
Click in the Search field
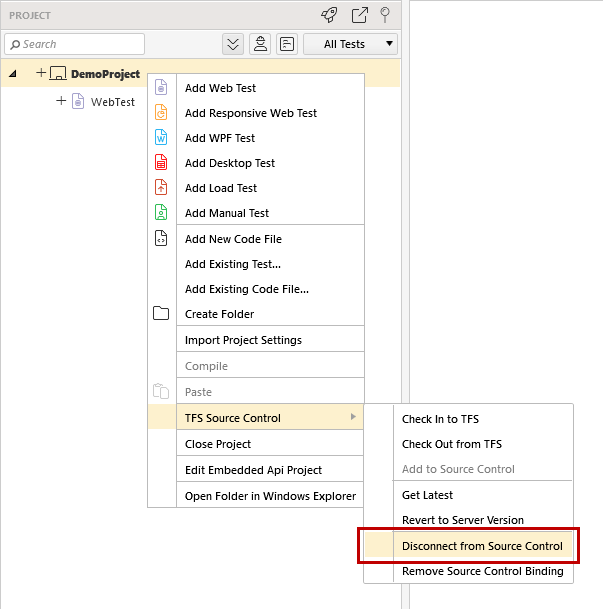coord(75,44)
